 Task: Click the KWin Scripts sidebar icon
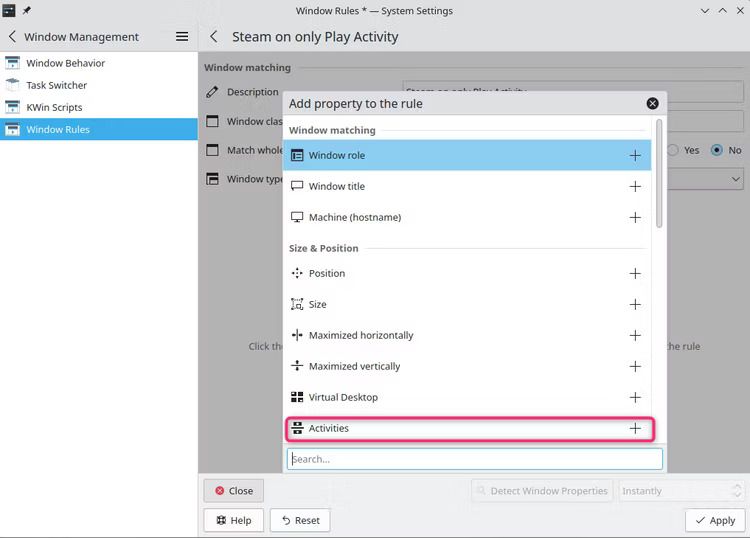(x=12, y=107)
